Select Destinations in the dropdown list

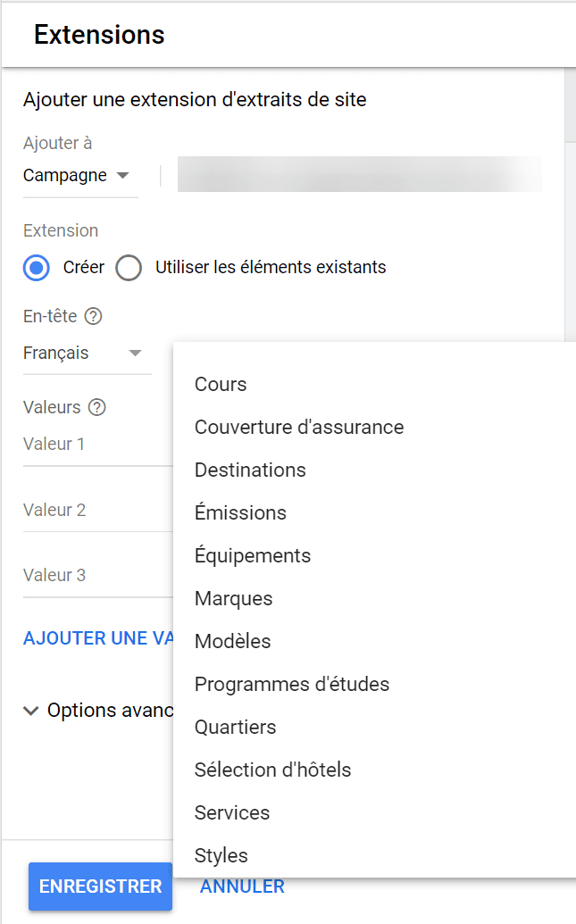(250, 470)
